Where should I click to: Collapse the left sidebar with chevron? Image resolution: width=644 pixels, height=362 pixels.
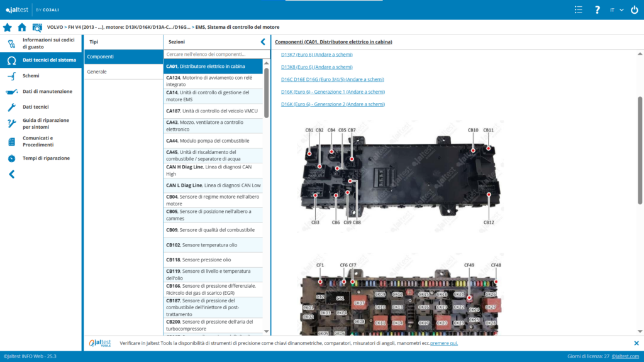pyautogui.click(x=11, y=175)
